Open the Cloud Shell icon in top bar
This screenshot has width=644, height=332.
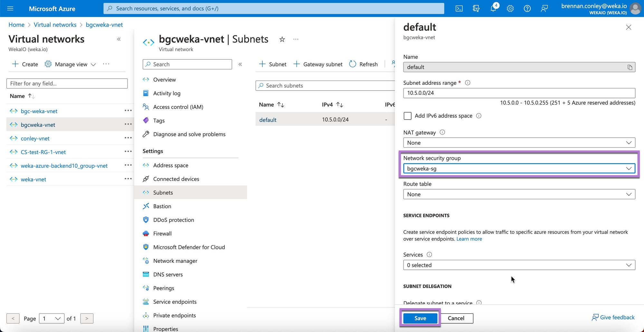(x=459, y=9)
